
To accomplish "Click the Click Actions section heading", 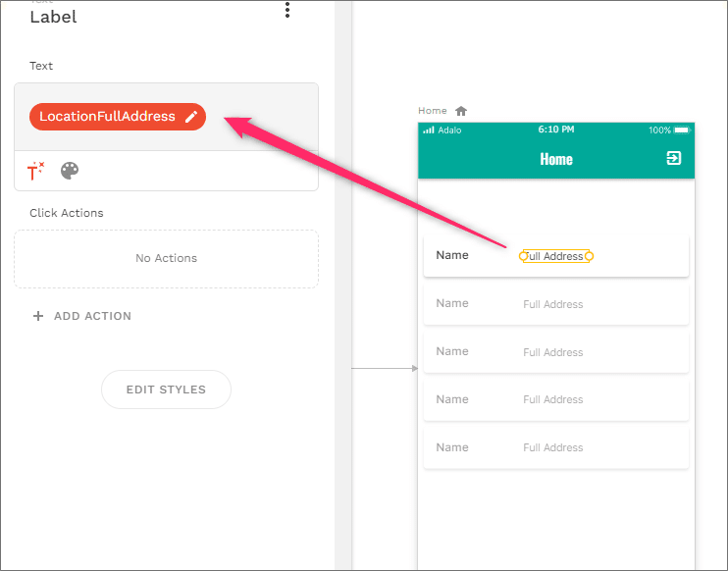I will [67, 213].
